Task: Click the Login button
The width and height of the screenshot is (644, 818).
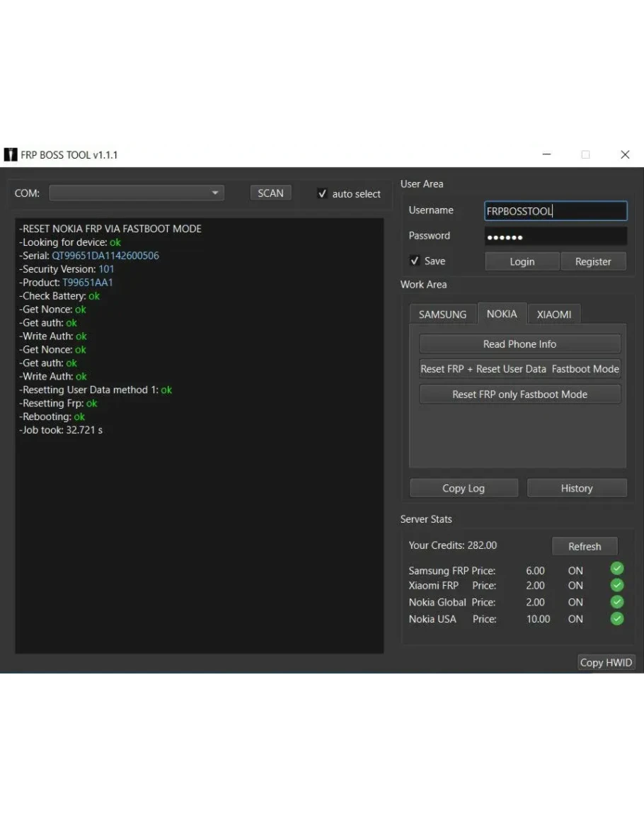Action: pos(522,261)
